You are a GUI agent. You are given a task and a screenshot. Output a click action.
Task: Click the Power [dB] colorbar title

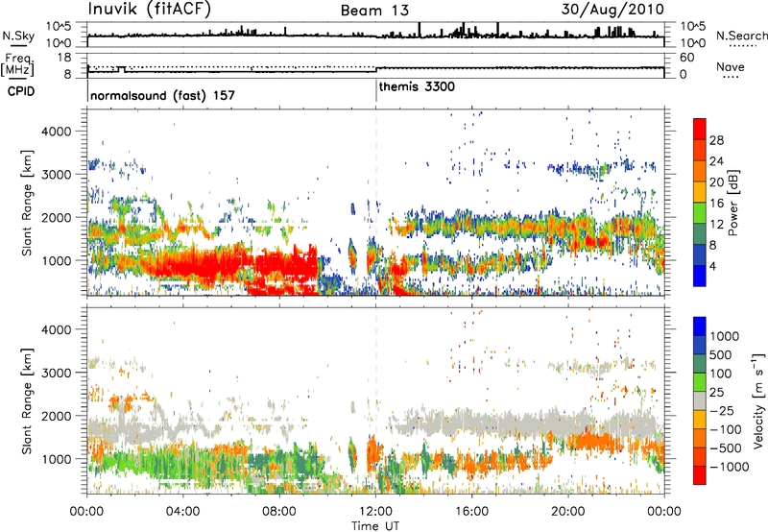pyautogui.click(x=732, y=203)
